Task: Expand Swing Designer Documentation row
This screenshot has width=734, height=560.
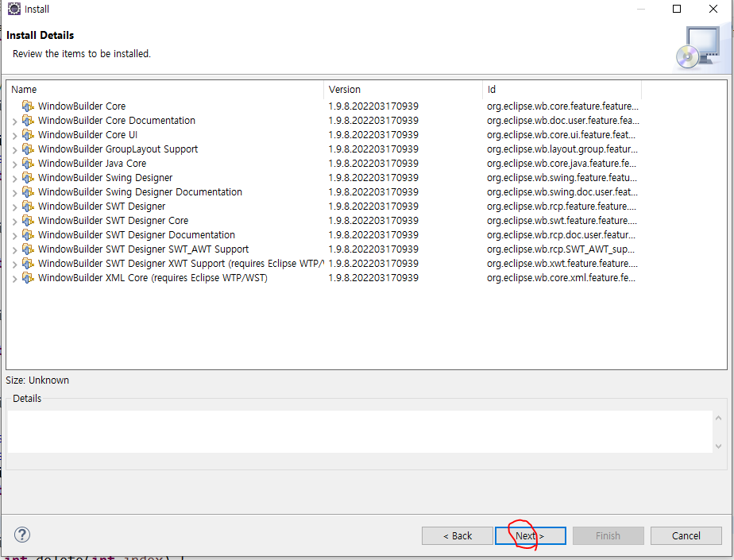Action: [14, 193]
